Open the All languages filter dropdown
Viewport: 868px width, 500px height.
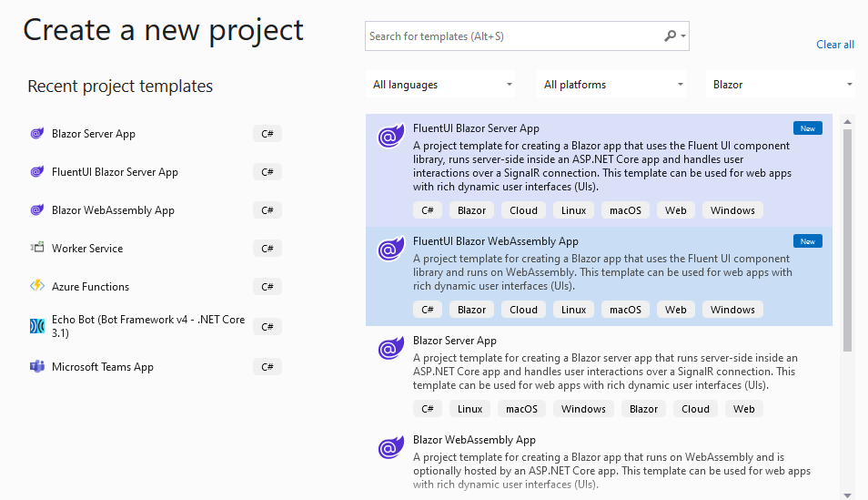pyautogui.click(x=440, y=85)
